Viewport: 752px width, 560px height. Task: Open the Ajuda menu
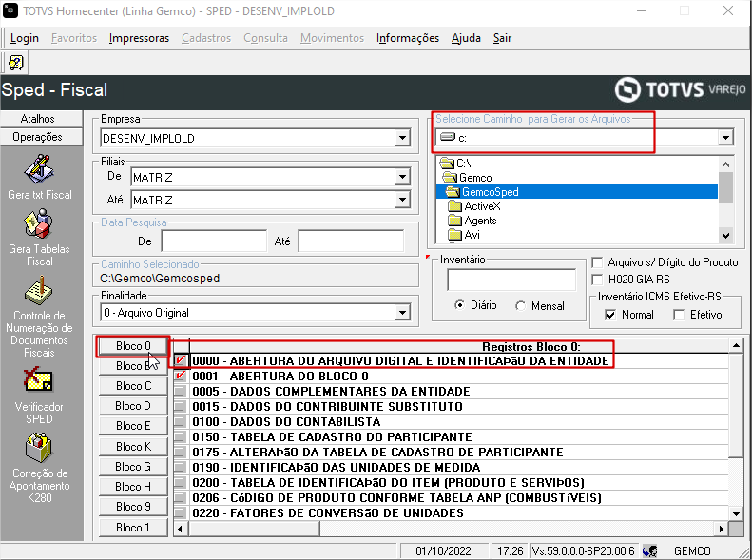click(x=466, y=38)
